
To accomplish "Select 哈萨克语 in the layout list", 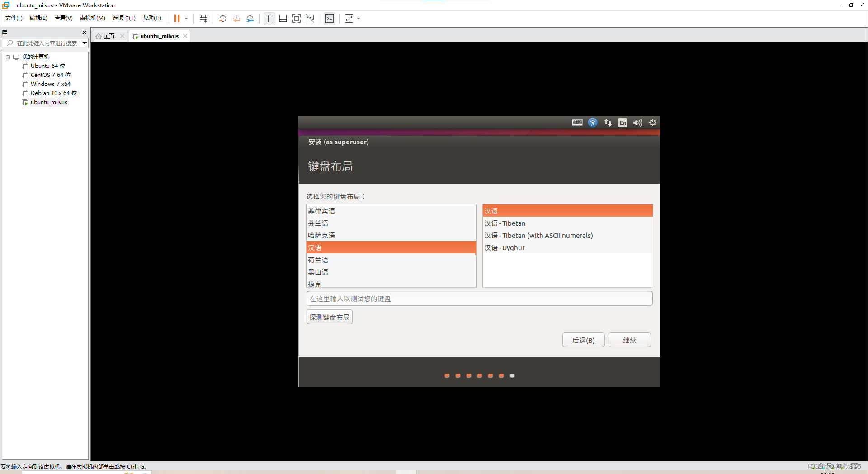I will pos(391,236).
